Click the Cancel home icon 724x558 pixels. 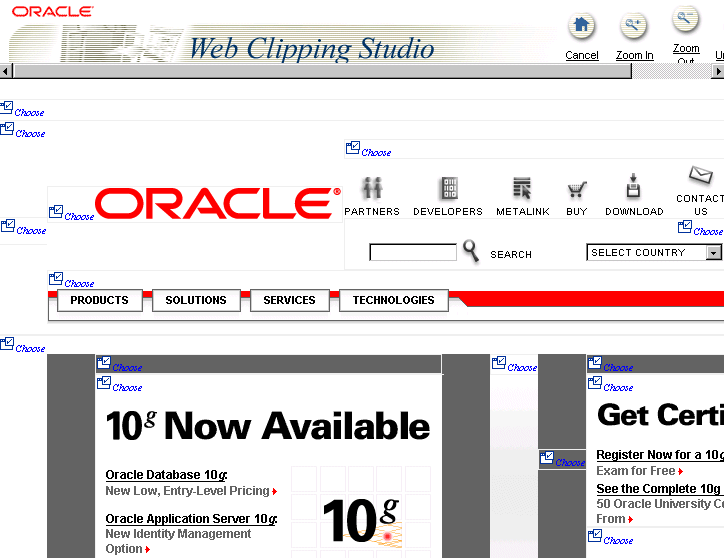click(x=581, y=26)
